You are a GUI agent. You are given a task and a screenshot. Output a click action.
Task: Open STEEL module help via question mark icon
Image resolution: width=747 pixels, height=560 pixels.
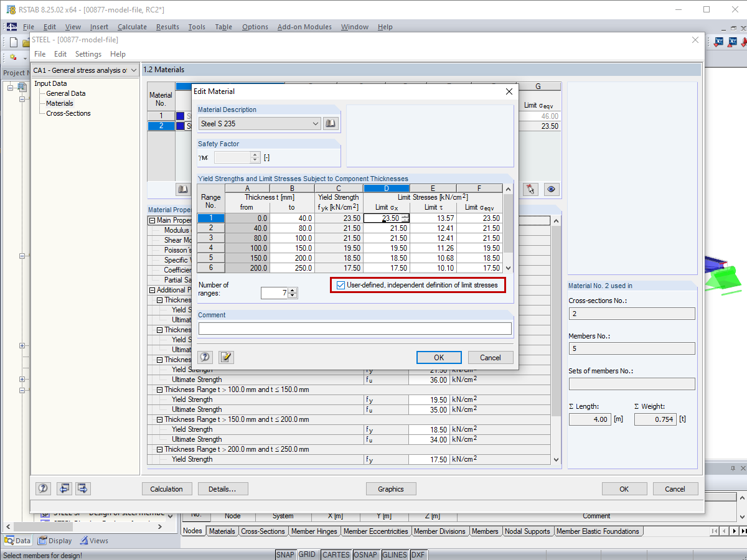[x=43, y=488]
